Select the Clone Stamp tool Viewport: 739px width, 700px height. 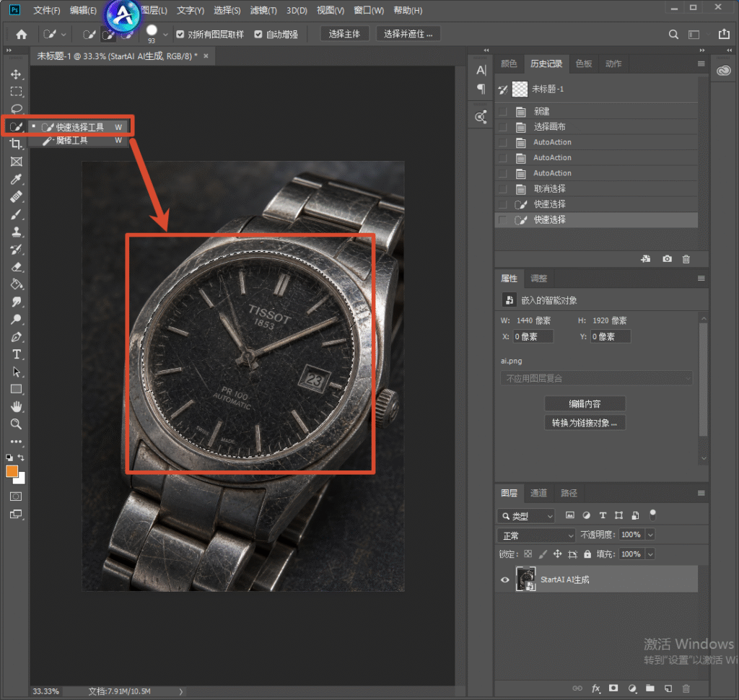point(16,232)
